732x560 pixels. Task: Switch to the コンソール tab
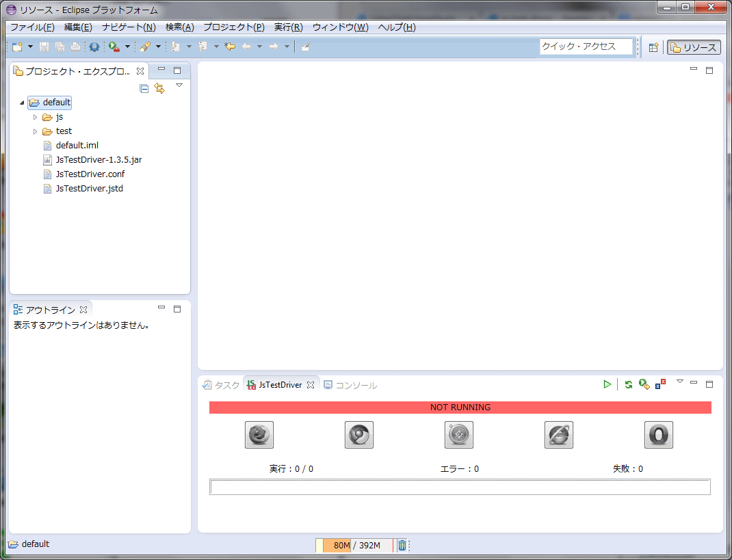tap(350, 385)
